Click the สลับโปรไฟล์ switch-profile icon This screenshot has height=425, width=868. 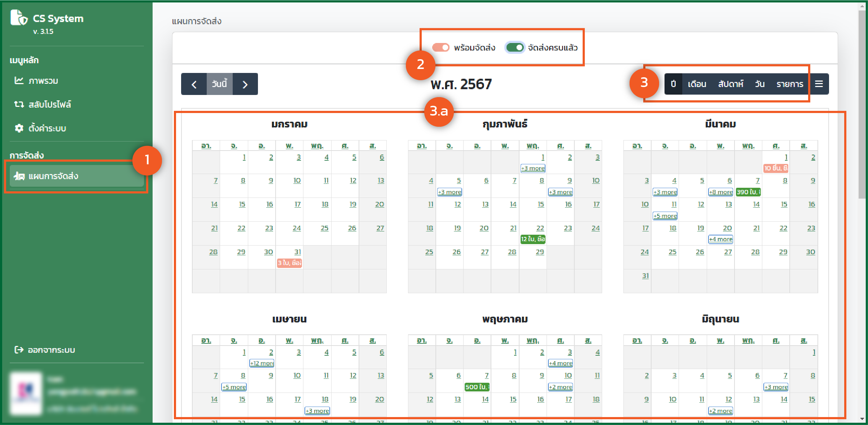coord(19,104)
